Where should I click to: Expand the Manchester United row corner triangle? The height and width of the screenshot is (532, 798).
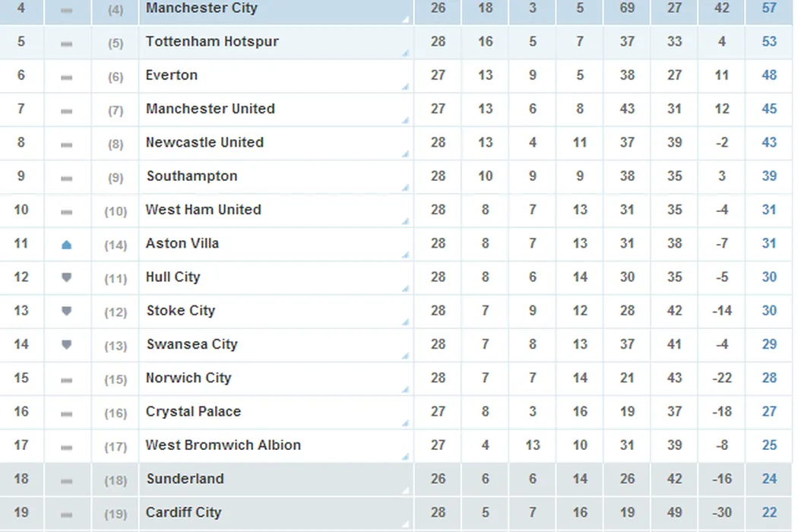click(406, 121)
